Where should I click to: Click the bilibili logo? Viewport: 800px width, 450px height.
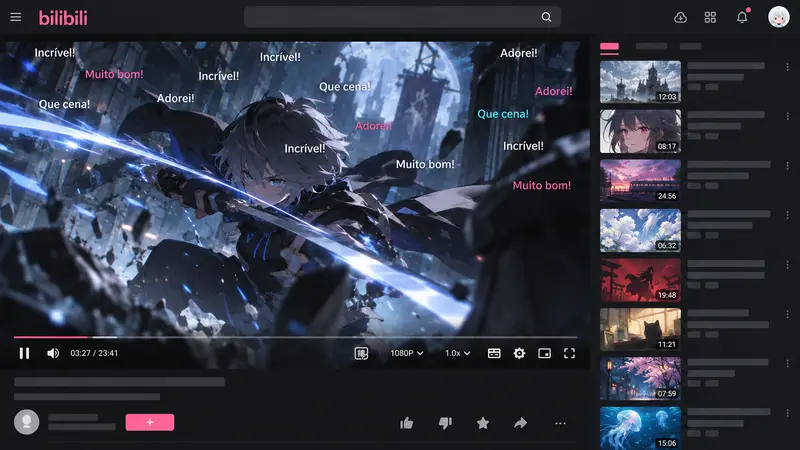pos(63,18)
